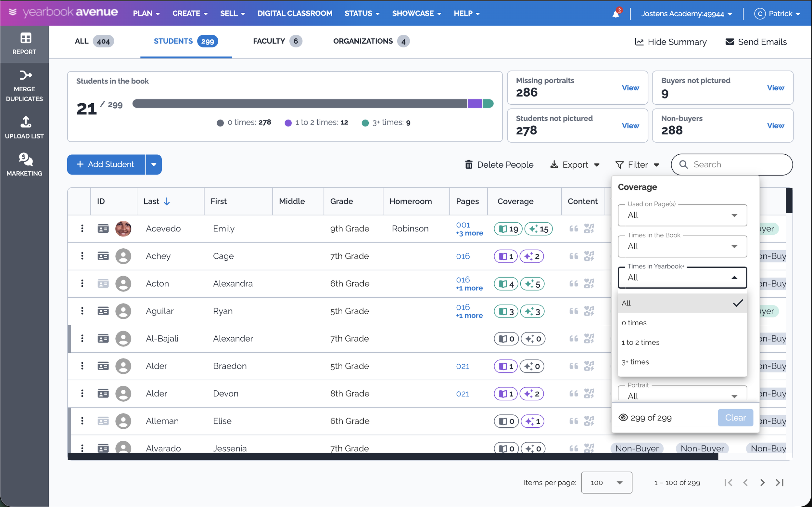Image resolution: width=812 pixels, height=507 pixels.
Task: Switch to the FACULTY tab
Action: pyautogui.click(x=277, y=41)
